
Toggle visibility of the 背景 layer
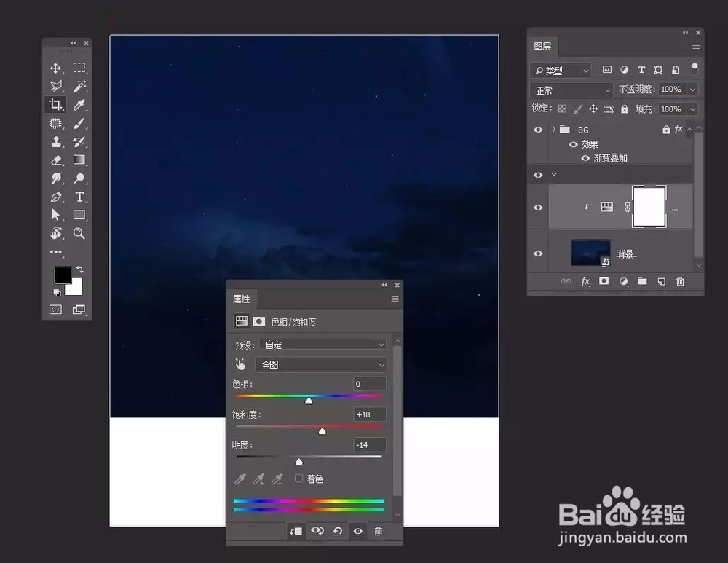[x=538, y=253]
